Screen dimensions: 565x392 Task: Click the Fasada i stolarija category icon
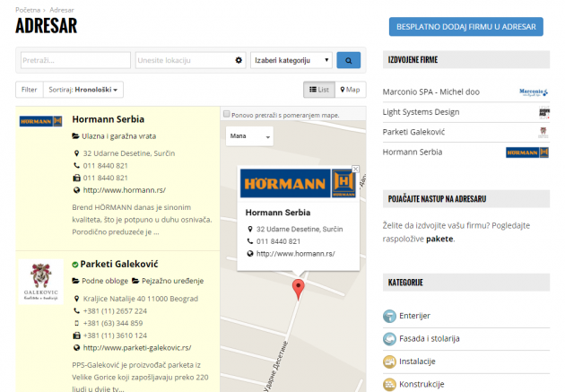click(390, 338)
